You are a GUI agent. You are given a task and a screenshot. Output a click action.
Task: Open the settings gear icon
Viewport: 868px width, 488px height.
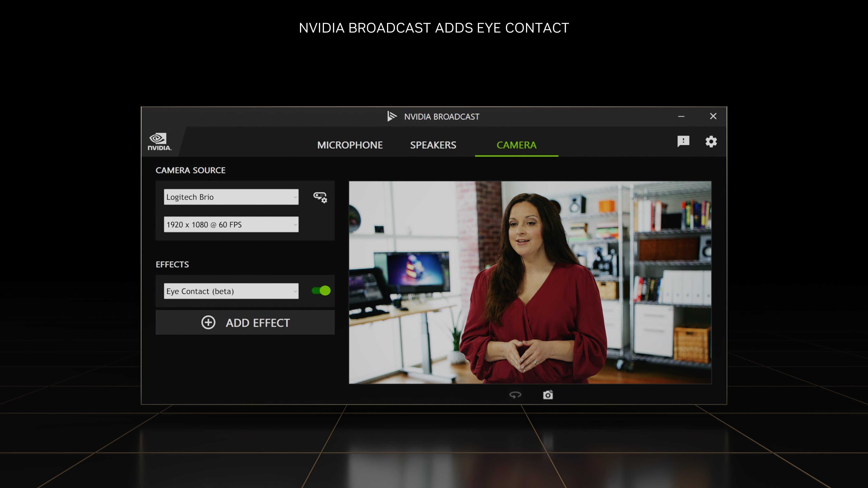pos(711,141)
